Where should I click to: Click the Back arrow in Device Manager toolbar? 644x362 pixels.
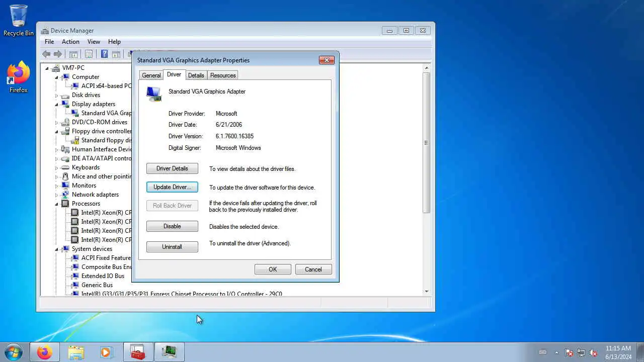pos(46,54)
